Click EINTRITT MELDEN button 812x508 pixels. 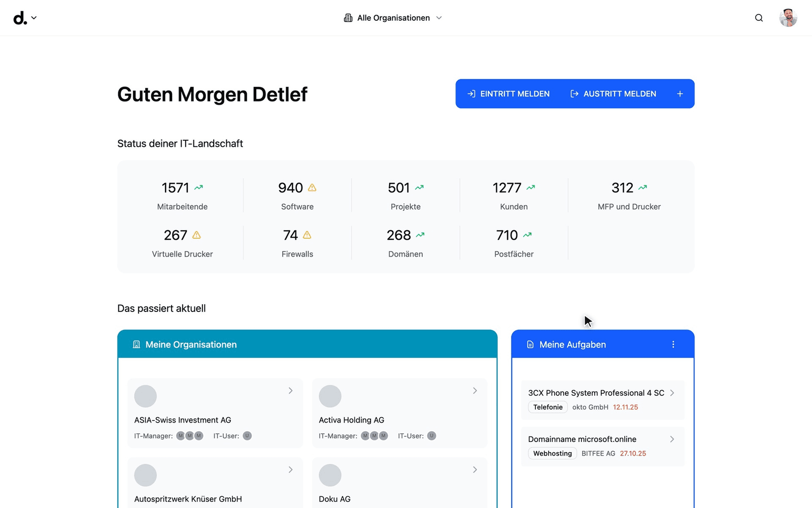tap(509, 93)
